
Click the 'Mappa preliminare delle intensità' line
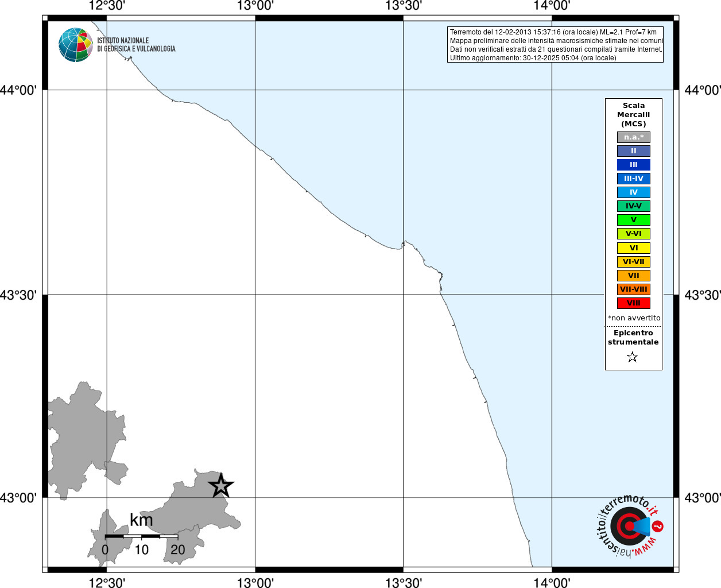pos(556,41)
